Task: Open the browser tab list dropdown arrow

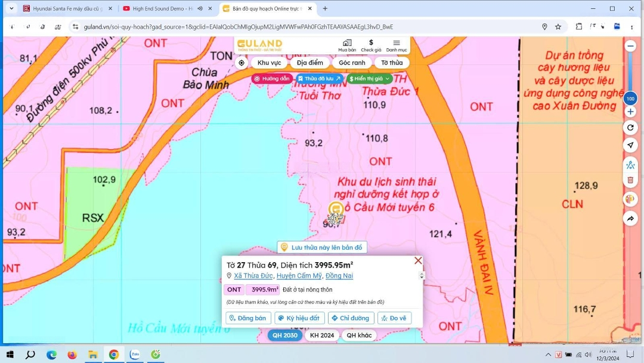Action: click(11, 8)
